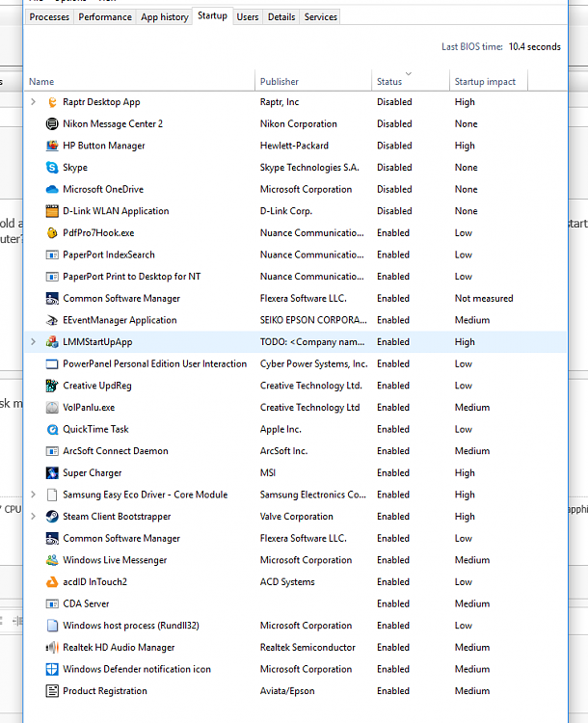
Task: Click the PdfPro7Hook.exe icon
Action: click(52, 233)
